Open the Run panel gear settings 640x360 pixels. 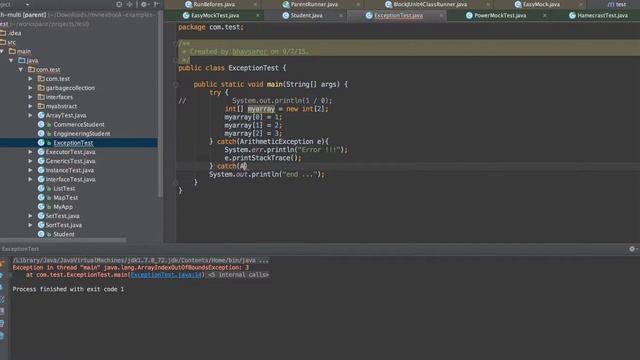632,249
